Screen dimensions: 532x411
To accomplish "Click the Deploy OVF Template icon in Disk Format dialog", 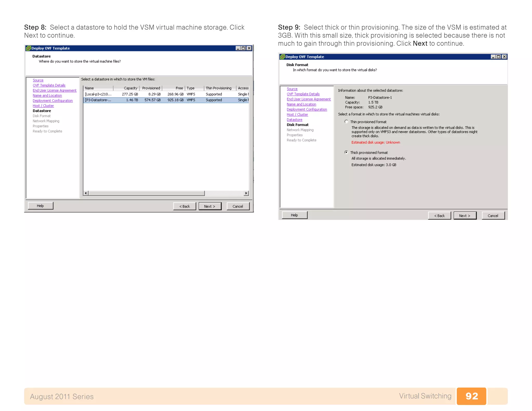I will [x=282, y=57].
